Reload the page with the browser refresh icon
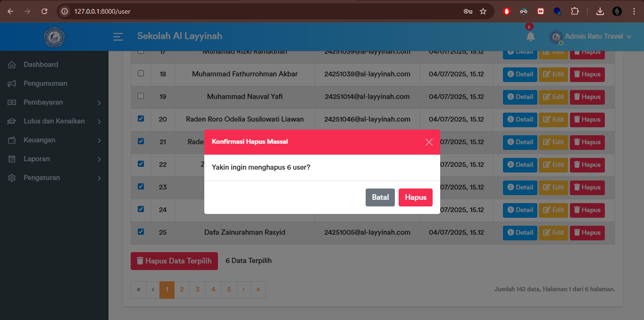 point(44,11)
